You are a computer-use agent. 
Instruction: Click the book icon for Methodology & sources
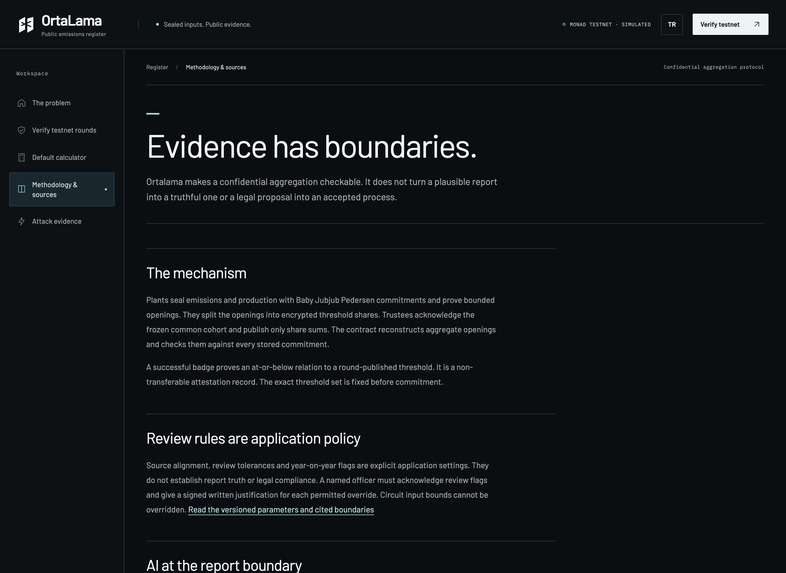[x=22, y=189]
